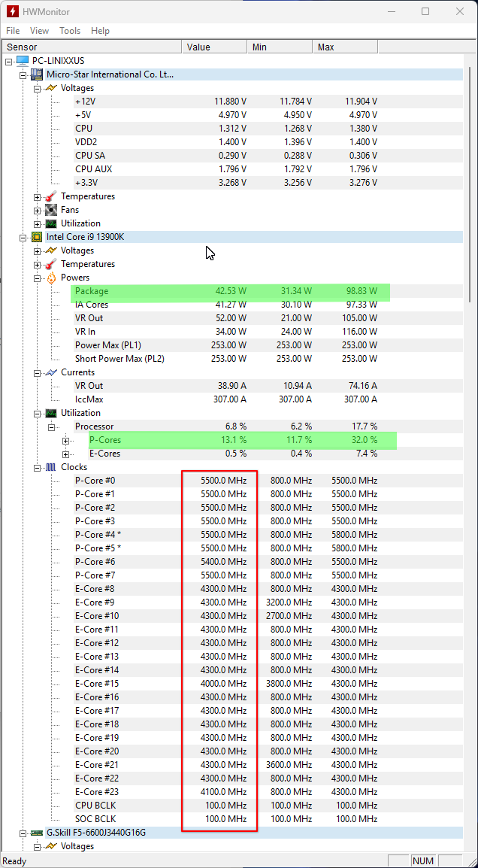The image size is (478, 868).
Task: Click the HWMonitor lightning app icon
Action: pyautogui.click(x=11, y=11)
